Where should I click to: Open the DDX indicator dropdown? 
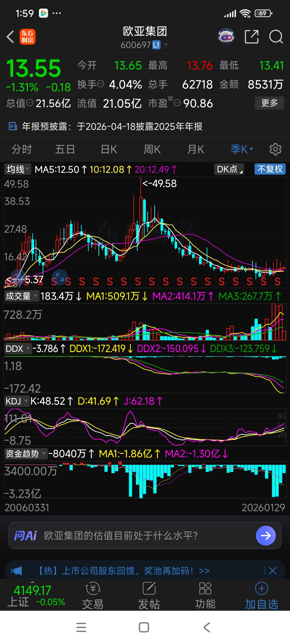(18, 349)
